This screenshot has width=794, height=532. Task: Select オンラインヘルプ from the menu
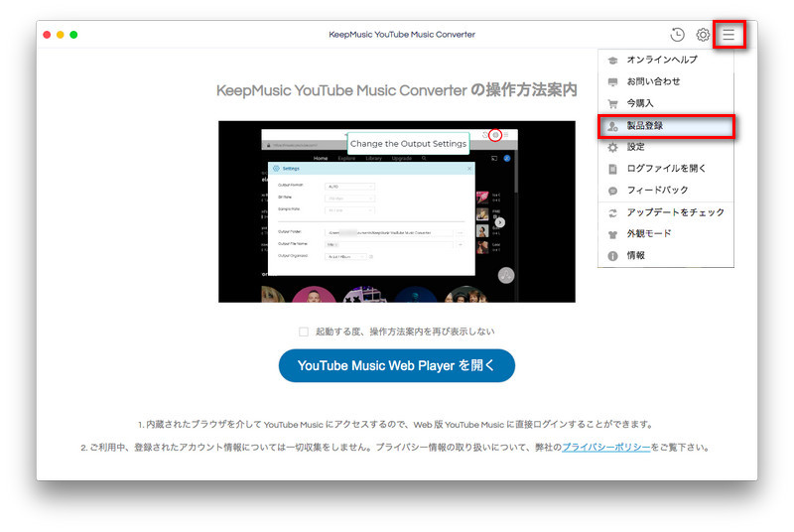[666, 60]
